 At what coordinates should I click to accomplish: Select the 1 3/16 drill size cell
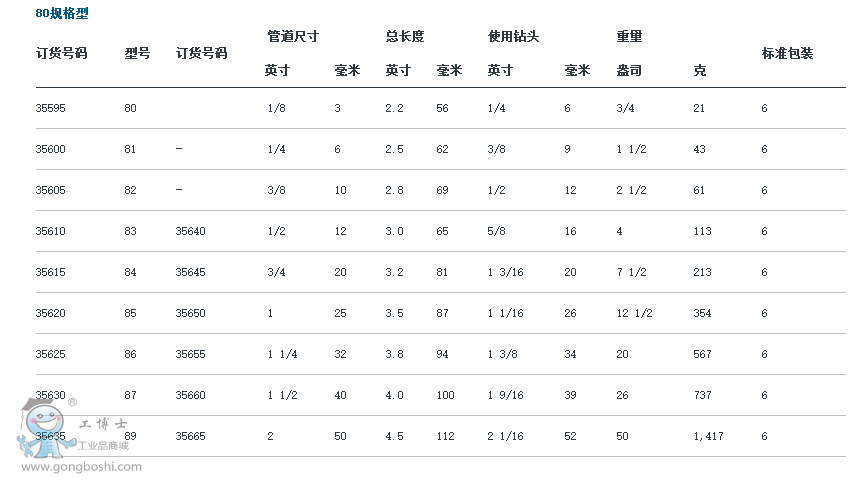[x=505, y=272]
